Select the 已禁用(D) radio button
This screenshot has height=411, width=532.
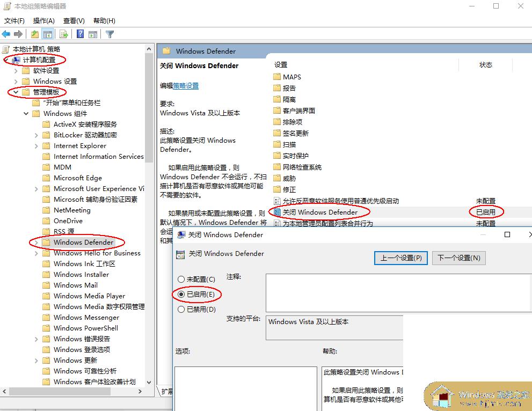[x=181, y=309]
